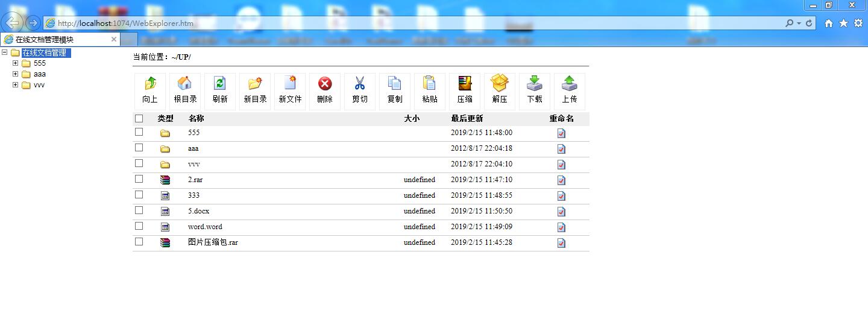Open folder vvv in the file list
868x316 pixels.
193,164
